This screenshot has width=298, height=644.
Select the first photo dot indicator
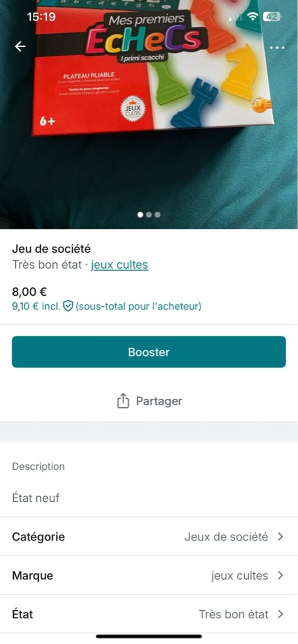[140, 215]
